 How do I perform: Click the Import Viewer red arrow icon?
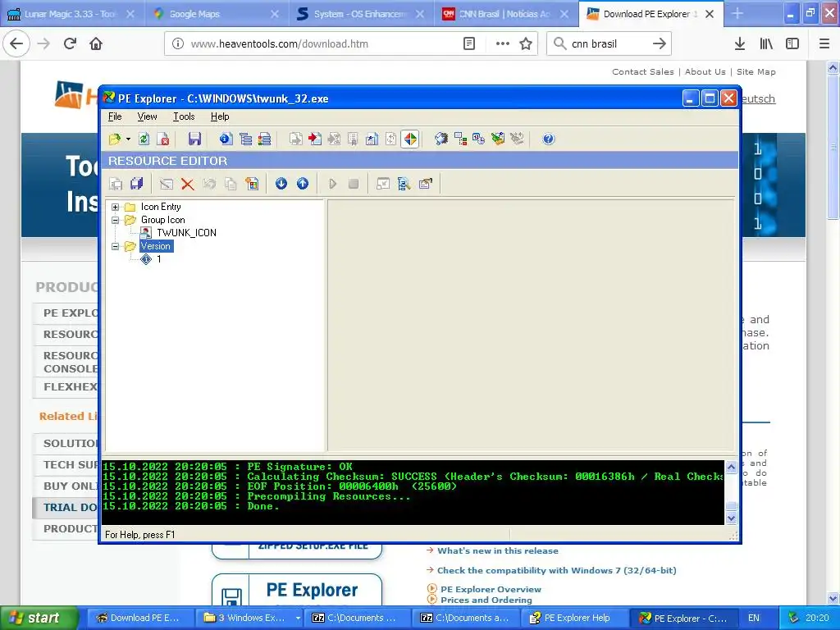315,139
